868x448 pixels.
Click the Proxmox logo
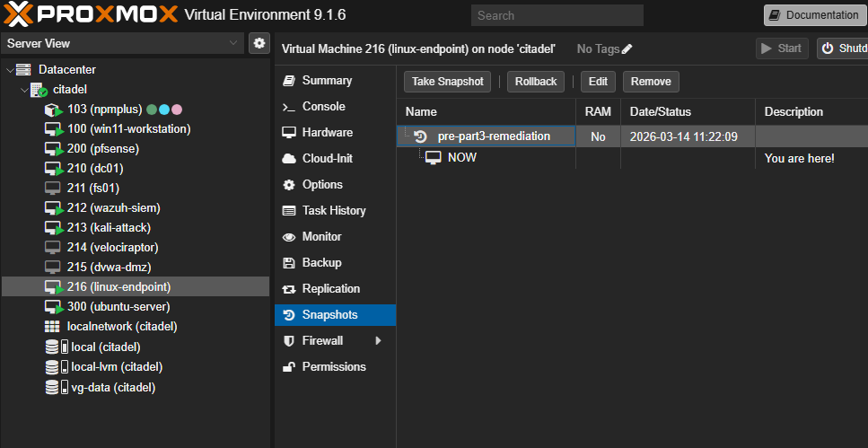pos(92,14)
